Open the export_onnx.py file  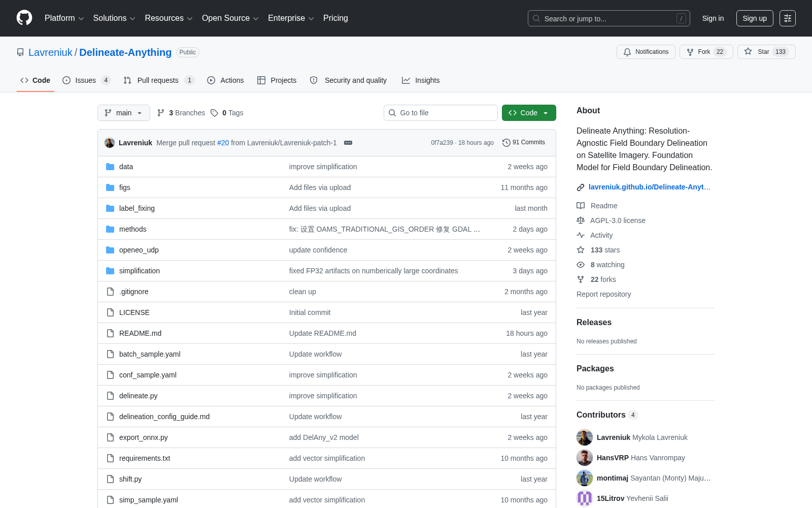(x=144, y=437)
